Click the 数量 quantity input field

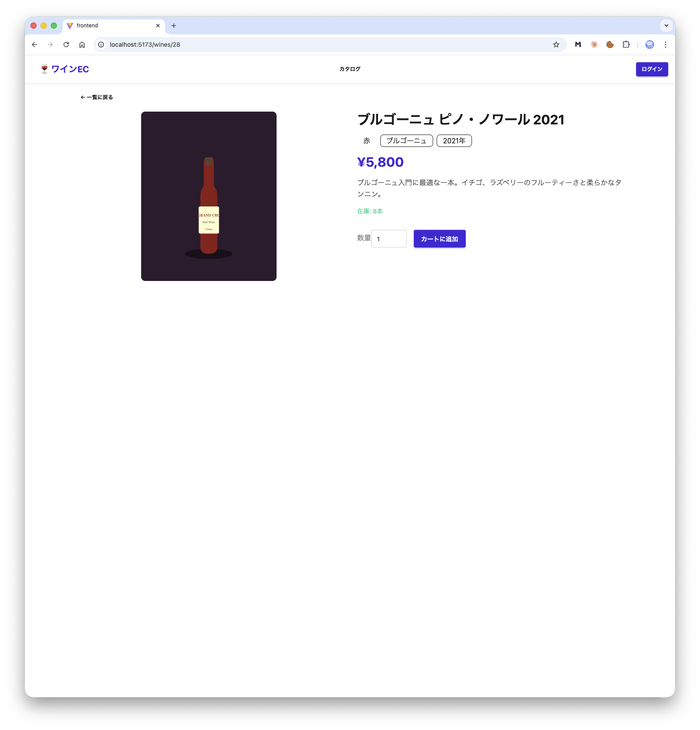coord(389,239)
